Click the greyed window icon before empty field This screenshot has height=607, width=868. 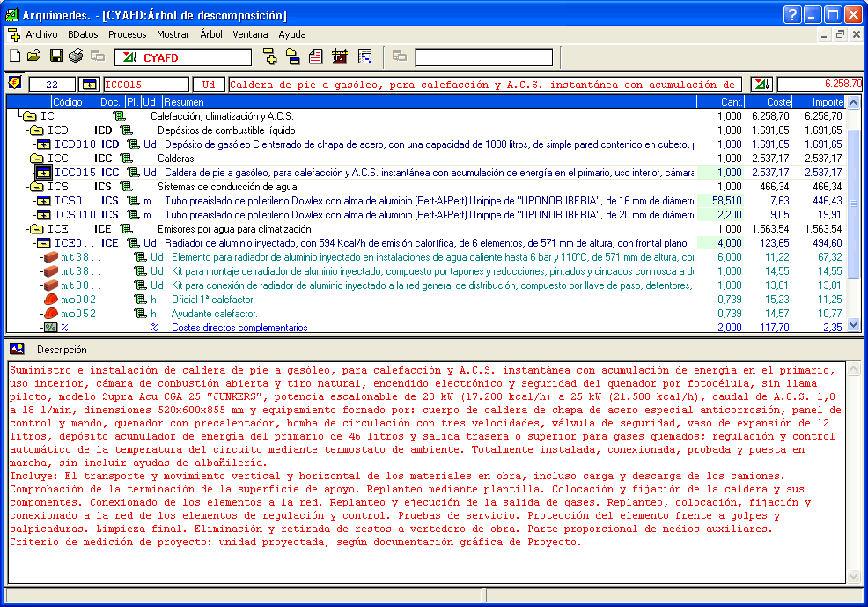coord(399,56)
